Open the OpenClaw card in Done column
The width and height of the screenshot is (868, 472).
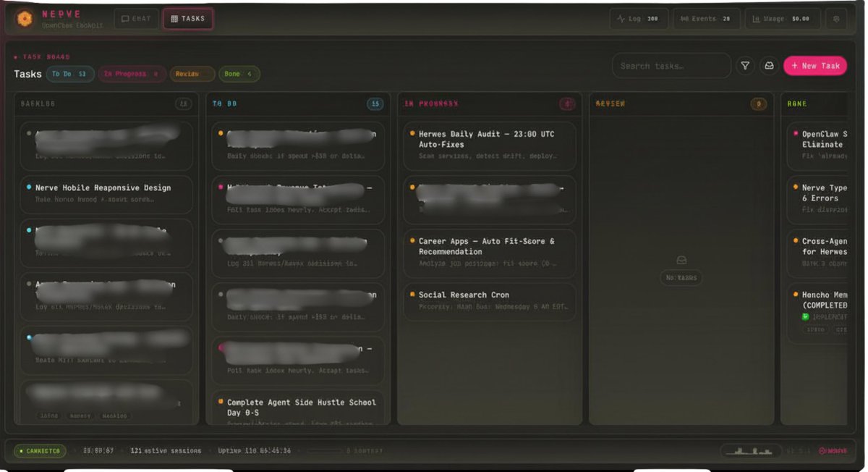[817, 146]
